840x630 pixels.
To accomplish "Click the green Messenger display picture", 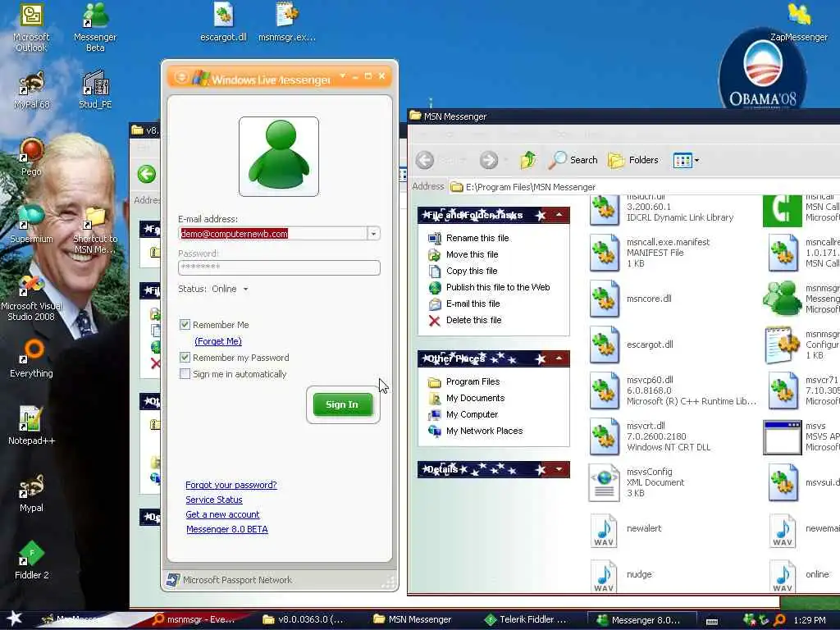I will click(x=279, y=157).
